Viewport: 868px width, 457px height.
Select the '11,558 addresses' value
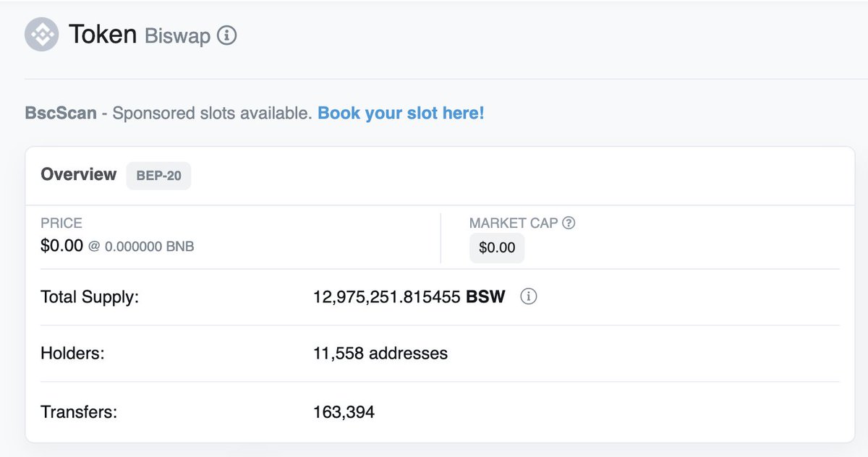[x=380, y=354]
